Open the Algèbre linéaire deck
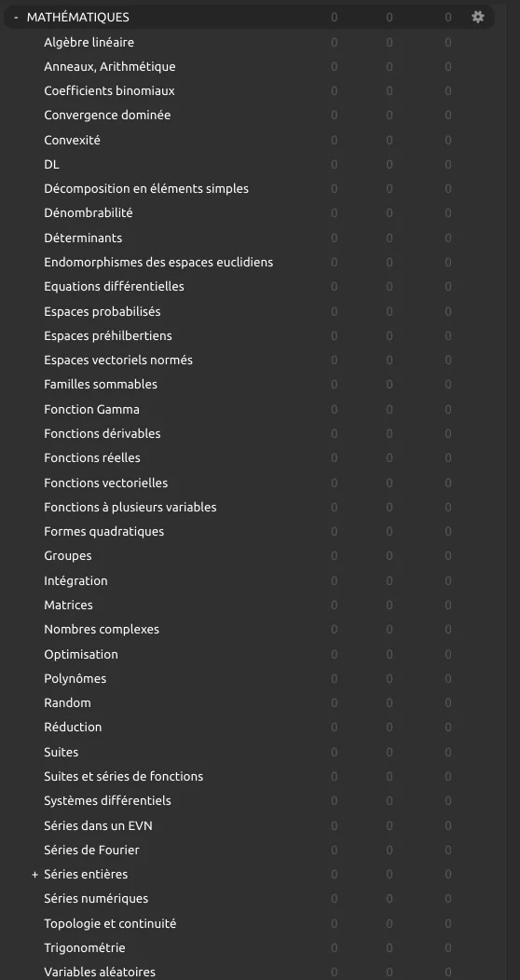The width and height of the screenshot is (520, 980). pyautogui.click(x=89, y=43)
